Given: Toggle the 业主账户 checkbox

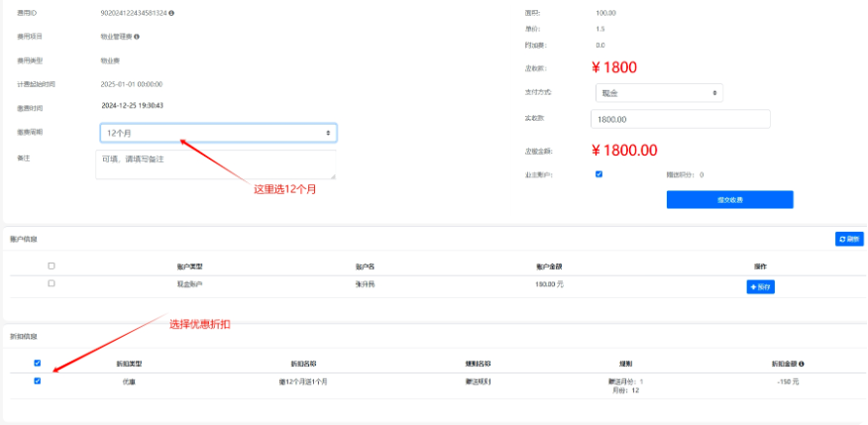Looking at the screenshot, I should pos(598,174).
